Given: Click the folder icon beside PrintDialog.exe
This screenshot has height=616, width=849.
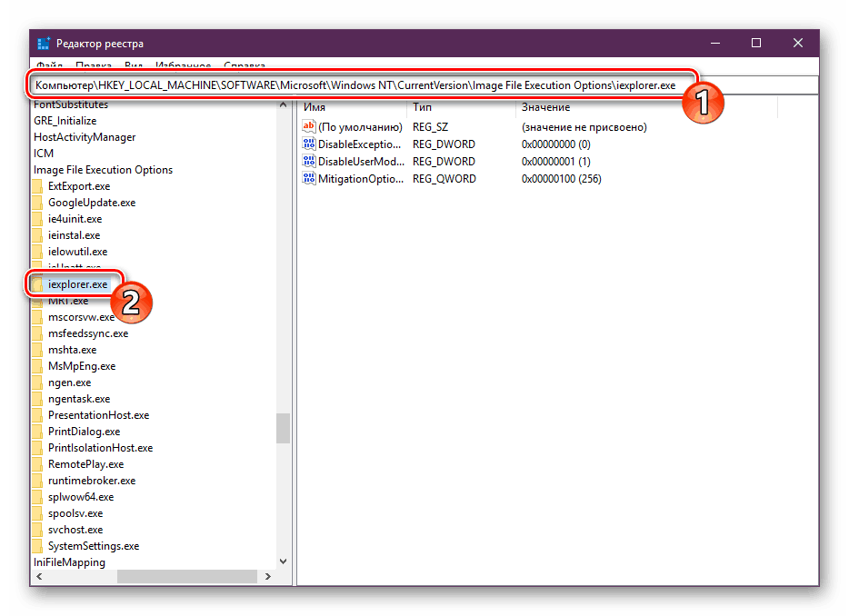Looking at the screenshot, I should tap(37, 432).
